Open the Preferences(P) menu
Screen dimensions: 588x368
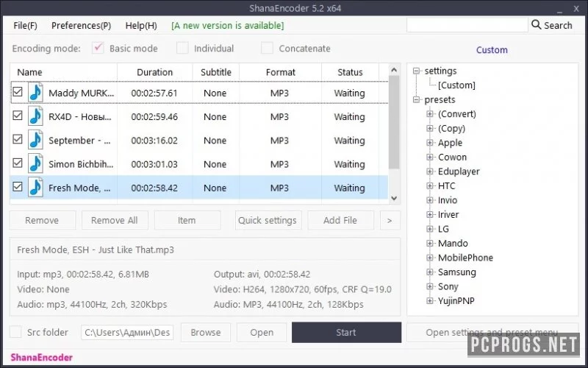[81, 26]
